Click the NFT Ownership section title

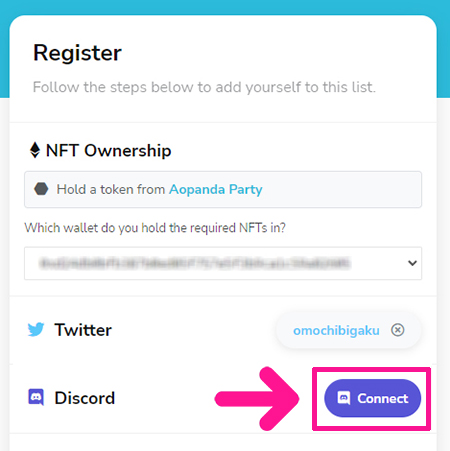click(x=108, y=150)
